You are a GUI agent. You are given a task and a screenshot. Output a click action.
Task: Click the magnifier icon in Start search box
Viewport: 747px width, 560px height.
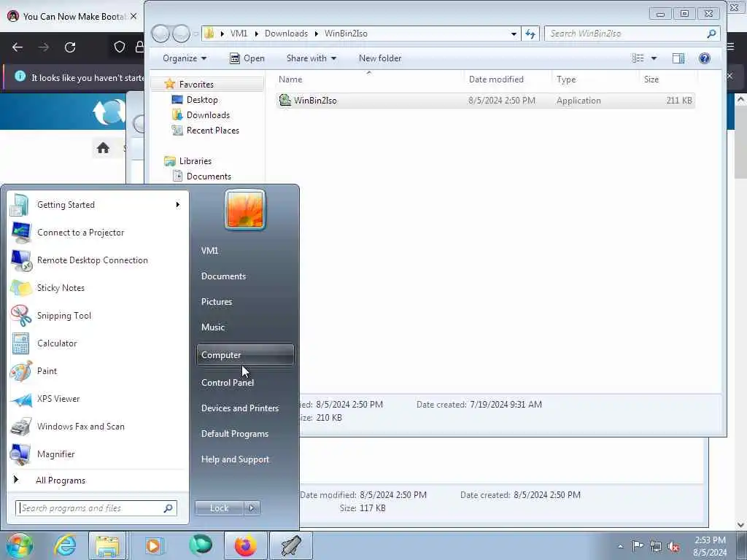169,508
